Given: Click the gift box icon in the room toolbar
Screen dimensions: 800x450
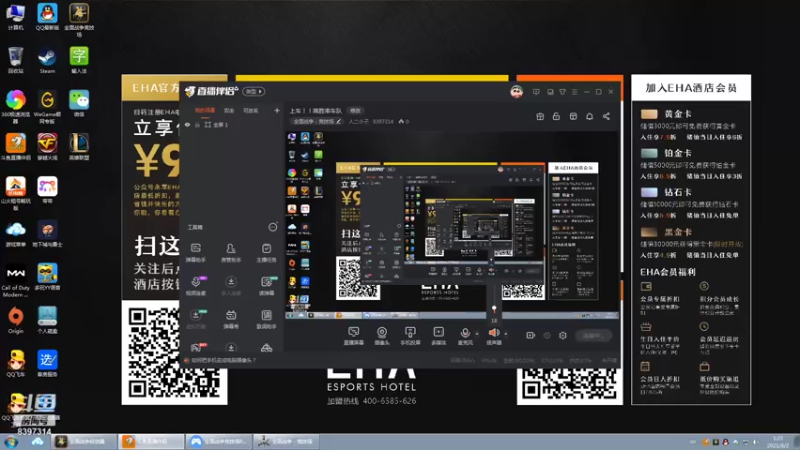Looking at the screenshot, I should click(x=540, y=116).
